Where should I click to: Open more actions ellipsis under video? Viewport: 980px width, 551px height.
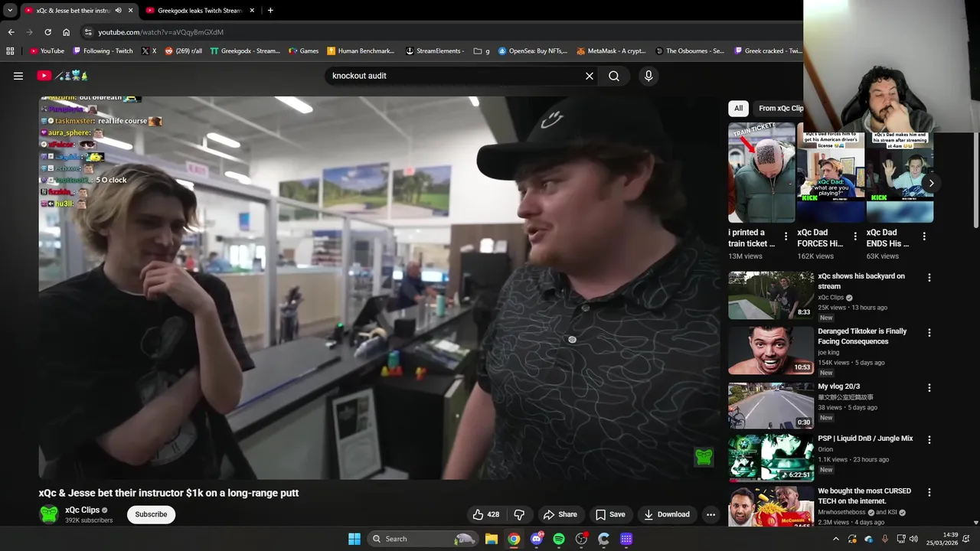click(710, 514)
